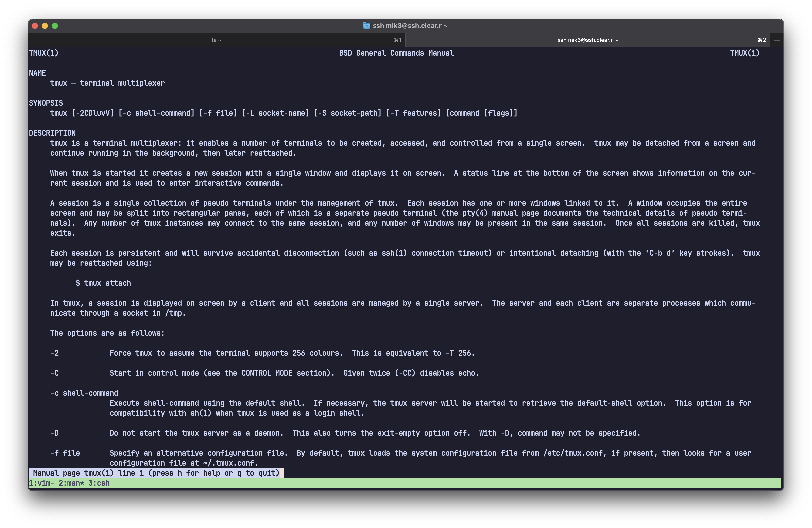This screenshot has width=812, height=528.
Task: Click the window title 'ssh mik3@ssh.clear.r ~'
Action: pyautogui.click(x=410, y=25)
